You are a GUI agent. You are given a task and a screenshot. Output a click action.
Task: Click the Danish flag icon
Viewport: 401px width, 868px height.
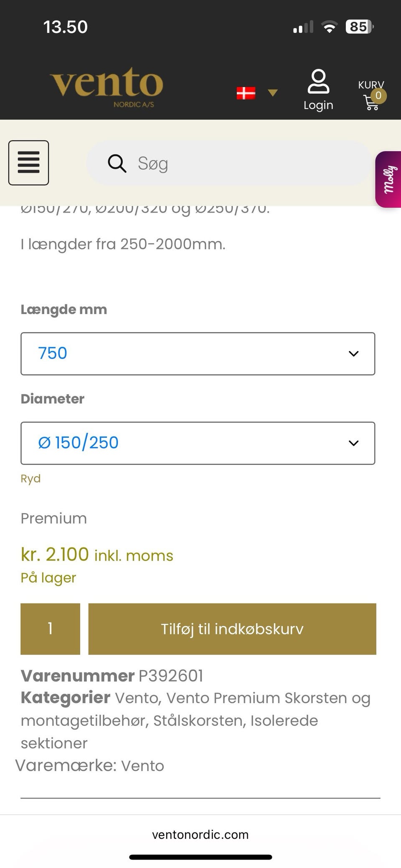(x=246, y=93)
